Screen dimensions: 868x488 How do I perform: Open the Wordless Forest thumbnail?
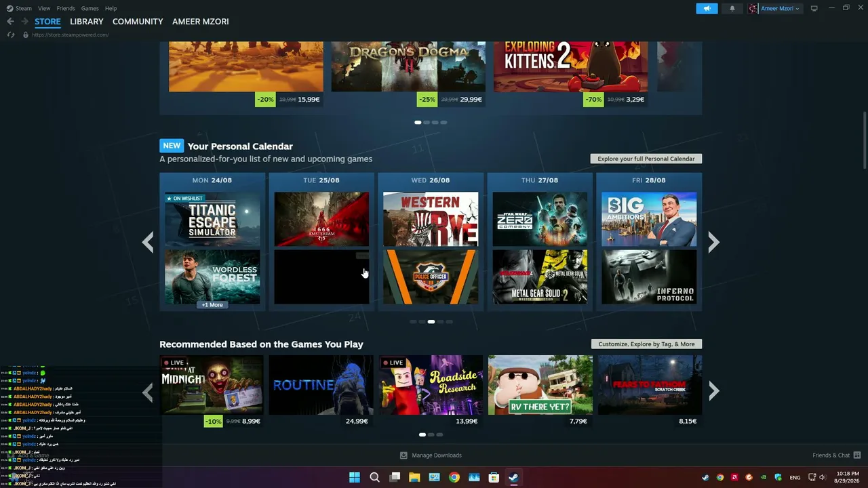tap(212, 277)
